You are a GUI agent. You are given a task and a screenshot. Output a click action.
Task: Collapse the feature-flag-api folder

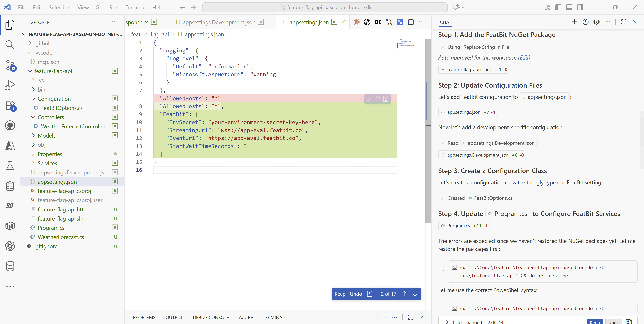pos(30,71)
